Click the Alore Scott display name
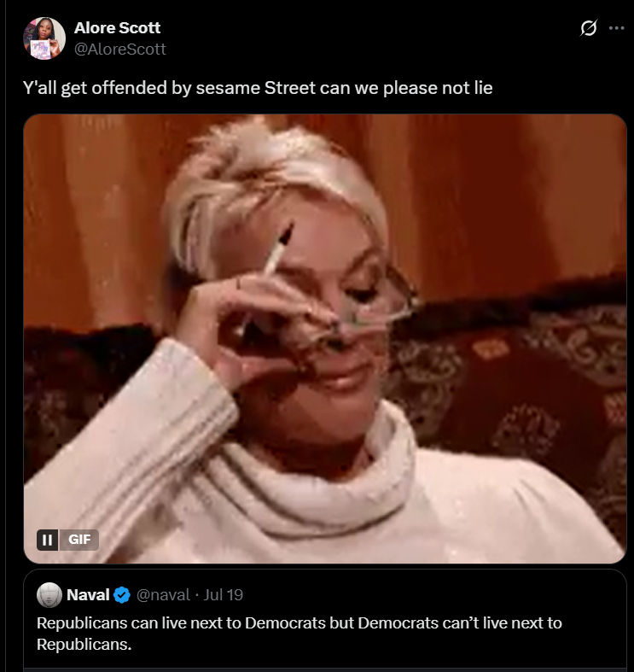This screenshot has width=634, height=672. pos(118,28)
